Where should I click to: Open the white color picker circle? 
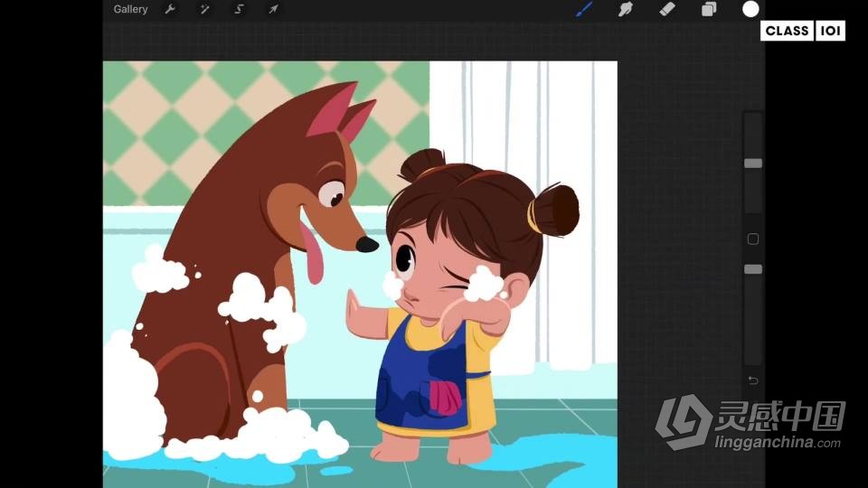(x=750, y=9)
